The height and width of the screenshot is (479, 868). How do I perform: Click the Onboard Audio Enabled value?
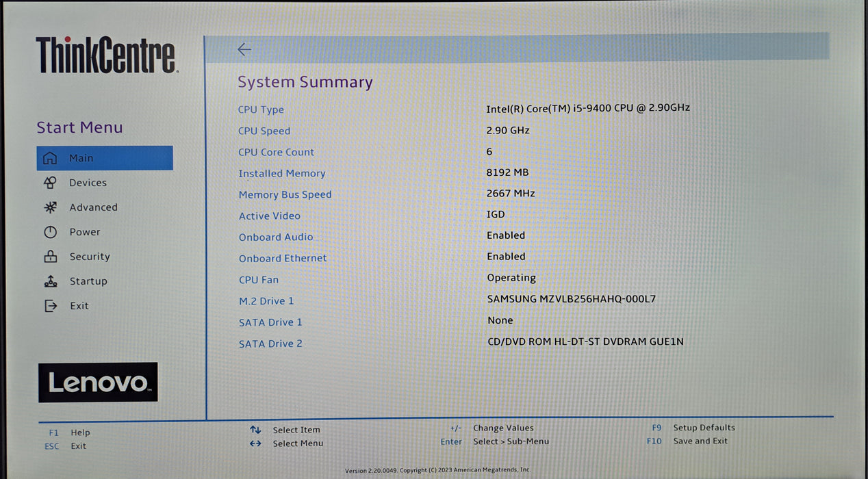point(506,235)
